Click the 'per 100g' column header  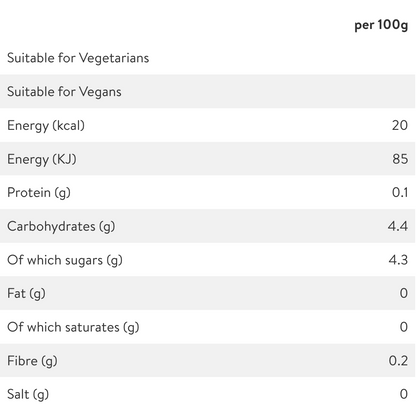tap(381, 25)
